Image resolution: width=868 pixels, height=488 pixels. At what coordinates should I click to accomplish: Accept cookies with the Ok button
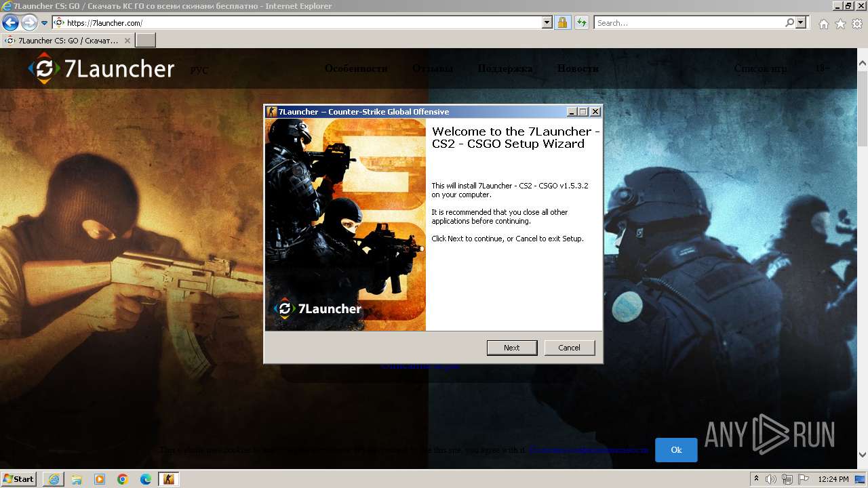(676, 449)
